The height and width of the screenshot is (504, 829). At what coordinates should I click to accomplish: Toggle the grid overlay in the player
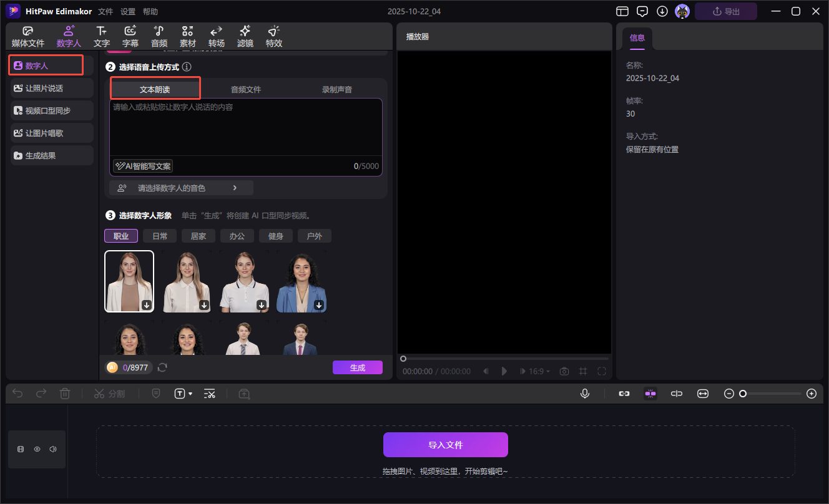click(x=582, y=371)
